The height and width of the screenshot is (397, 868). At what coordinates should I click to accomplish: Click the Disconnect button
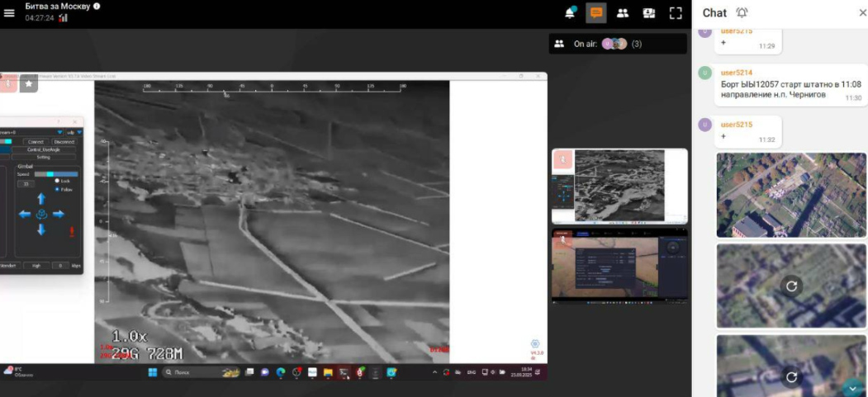click(64, 142)
